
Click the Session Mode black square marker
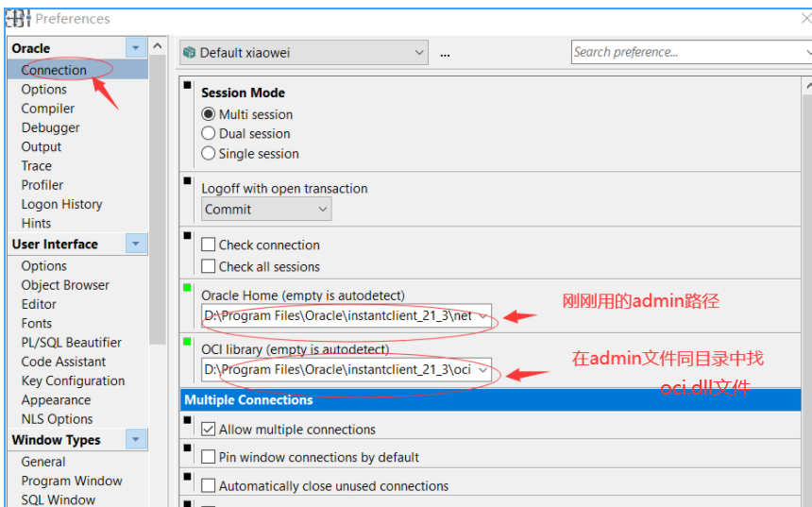tap(188, 85)
